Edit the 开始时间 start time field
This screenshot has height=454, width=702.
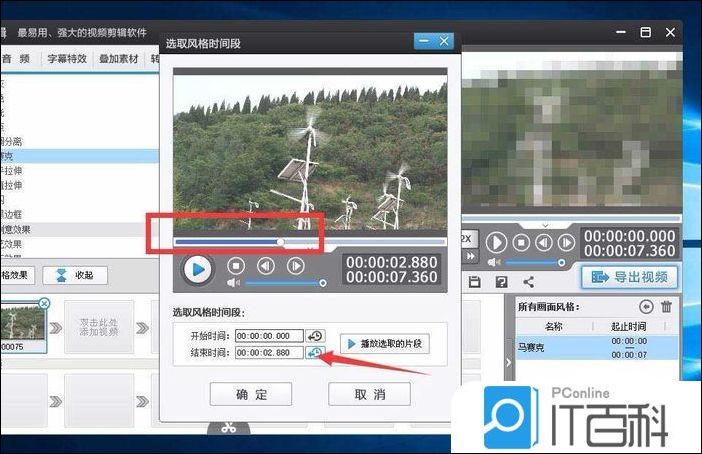[270, 336]
